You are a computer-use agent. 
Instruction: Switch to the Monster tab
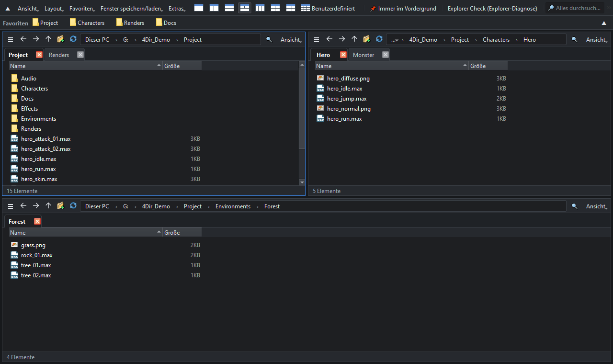click(x=363, y=55)
